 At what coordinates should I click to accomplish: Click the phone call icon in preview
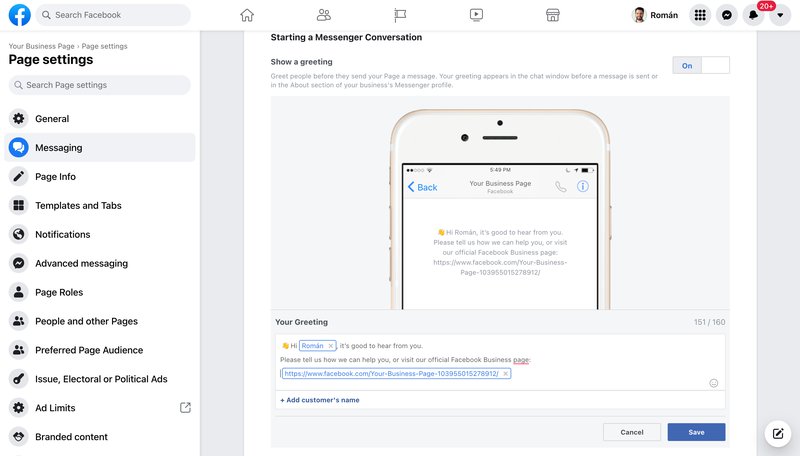(561, 187)
